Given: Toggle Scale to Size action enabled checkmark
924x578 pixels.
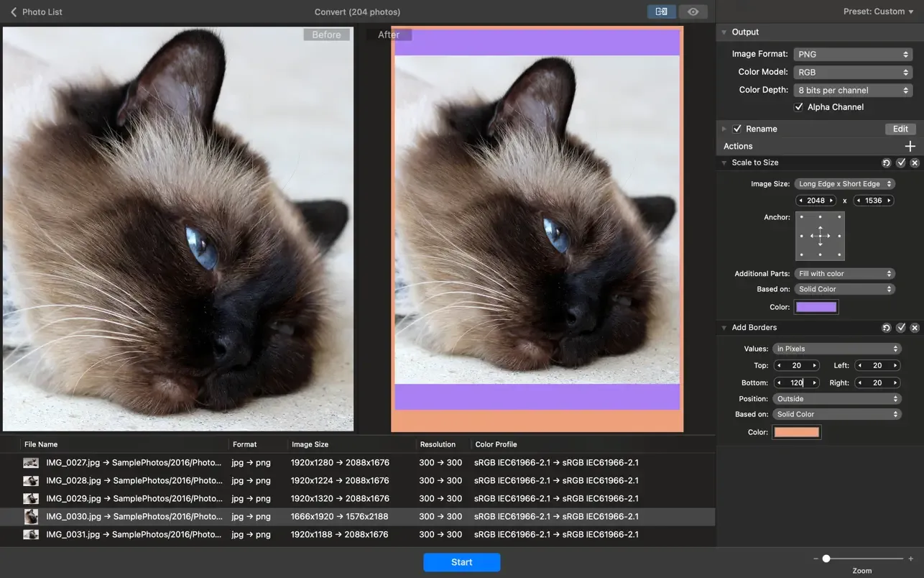Looking at the screenshot, I should point(901,163).
